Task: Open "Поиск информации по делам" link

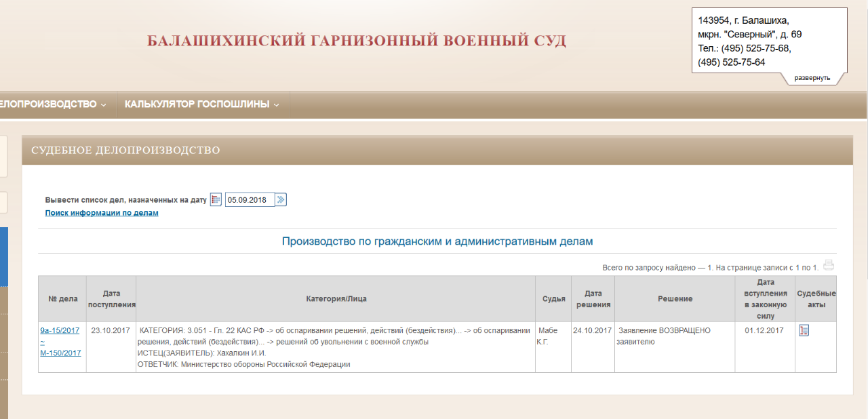Action: pos(102,213)
